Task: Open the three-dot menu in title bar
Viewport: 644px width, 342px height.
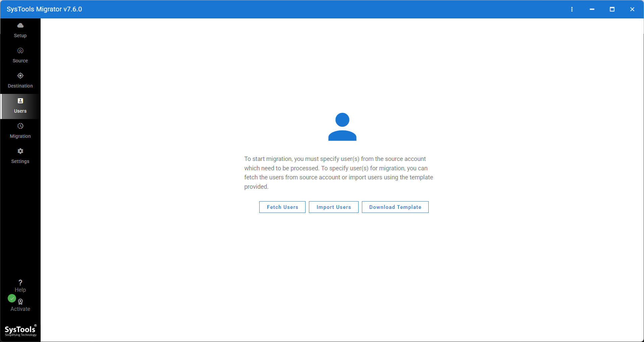Action: pyautogui.click(x=572, y=9)
